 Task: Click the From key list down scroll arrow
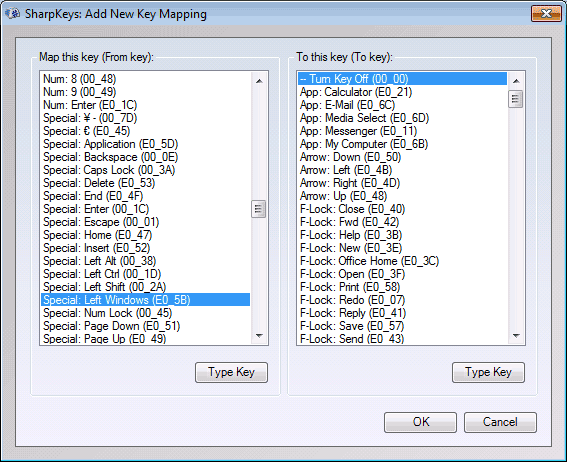point(259,335)
